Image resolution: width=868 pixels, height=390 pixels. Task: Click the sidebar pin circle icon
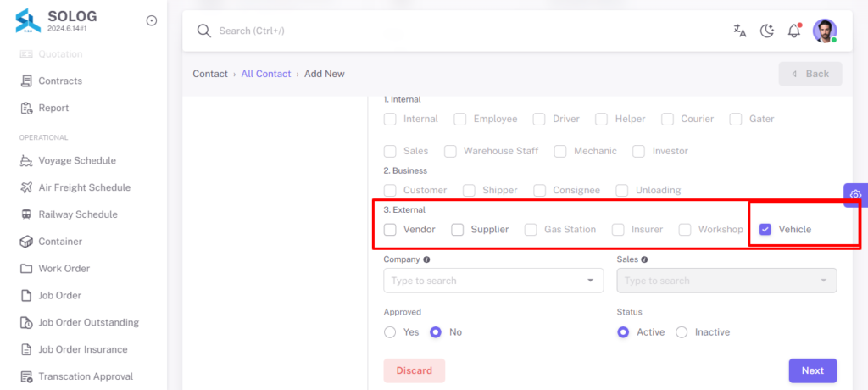pyautogui.click(x=151, y=20)
